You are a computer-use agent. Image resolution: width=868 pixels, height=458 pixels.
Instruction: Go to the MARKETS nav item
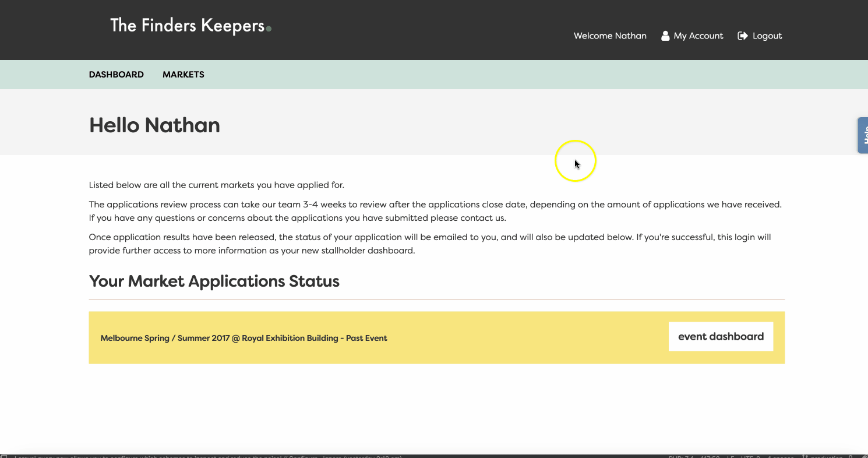point(183,75)
